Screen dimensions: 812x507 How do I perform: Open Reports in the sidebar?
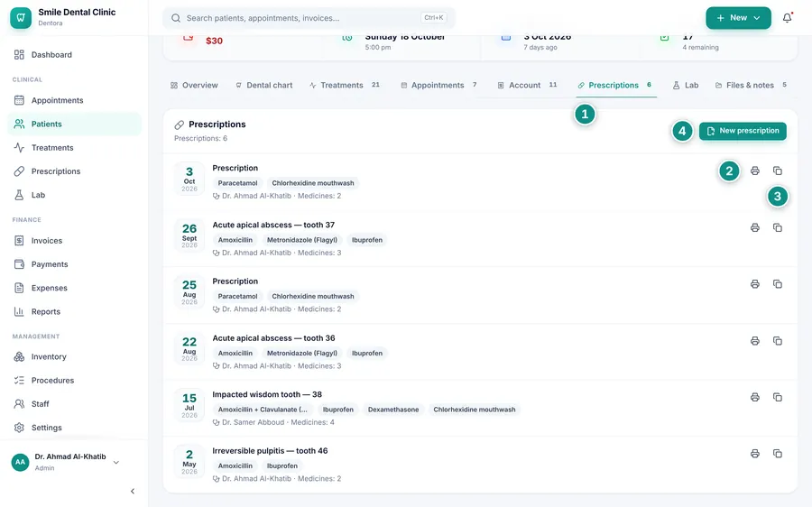point(74,312)
